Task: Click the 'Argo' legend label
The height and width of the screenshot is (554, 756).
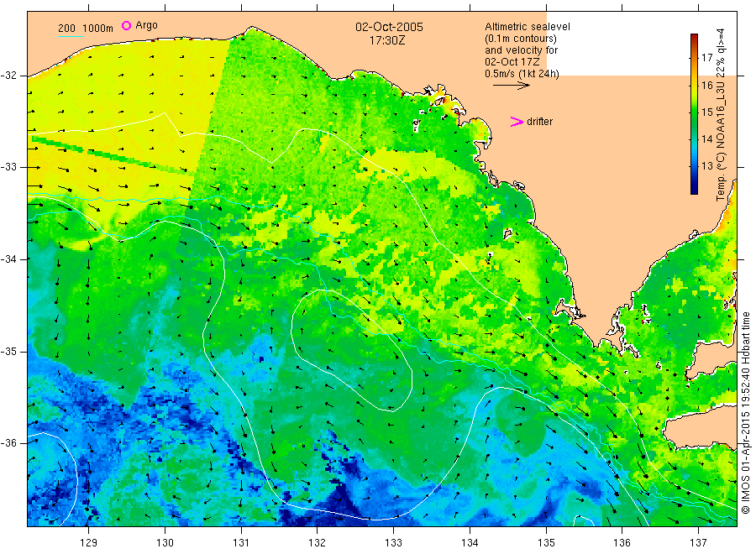Action: (x=146, y=25)
